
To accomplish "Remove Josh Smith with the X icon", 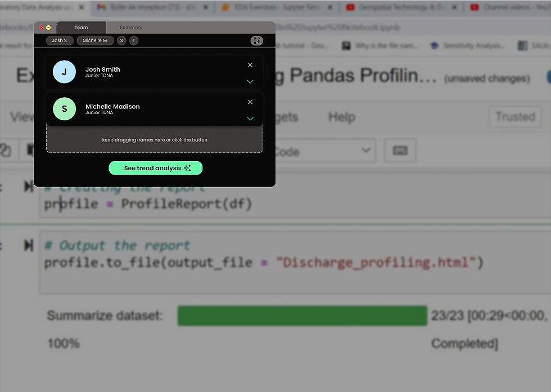I will (250, 65).
